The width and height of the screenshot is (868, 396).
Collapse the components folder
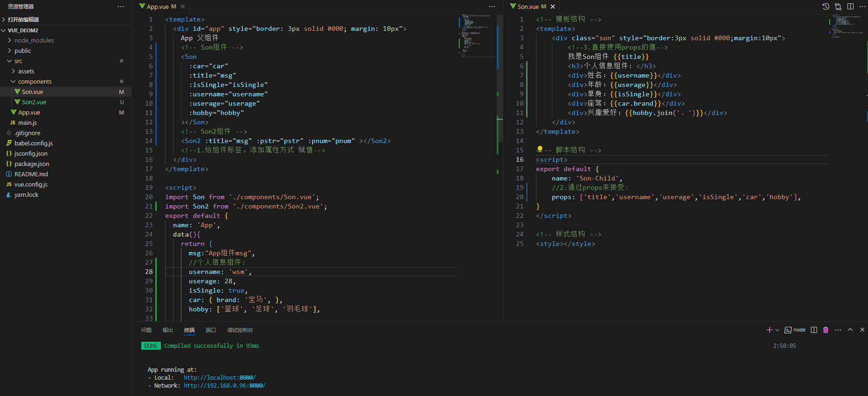[x=65, y=82]
